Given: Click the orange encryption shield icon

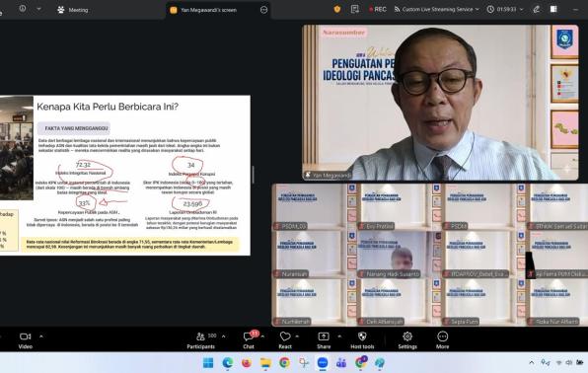Looking at the screenshot, I should click(337, 9).
